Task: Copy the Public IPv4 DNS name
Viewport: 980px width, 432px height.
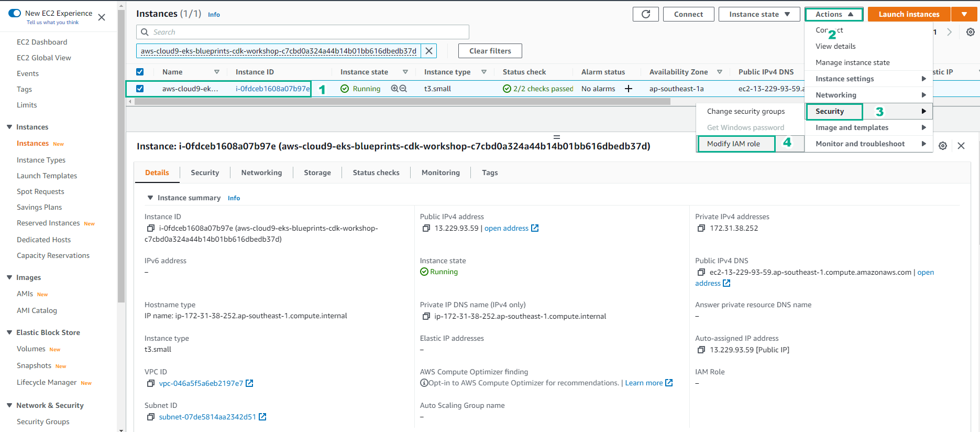Action: tap(701, 272)
